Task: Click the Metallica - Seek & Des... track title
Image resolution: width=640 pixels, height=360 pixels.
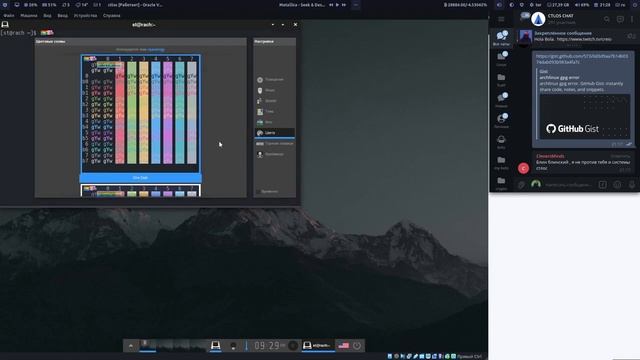Action: pos(302,5)
